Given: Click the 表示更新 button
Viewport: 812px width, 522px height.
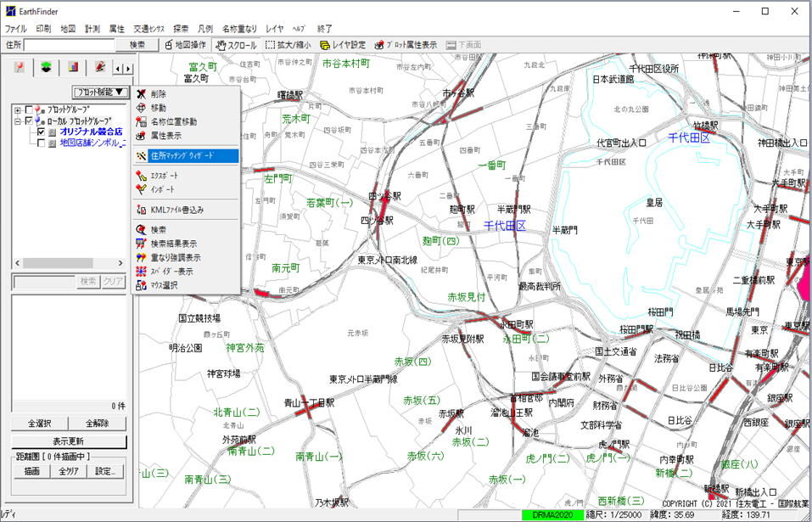Looking at the screenshot, I should coord(68,441).
